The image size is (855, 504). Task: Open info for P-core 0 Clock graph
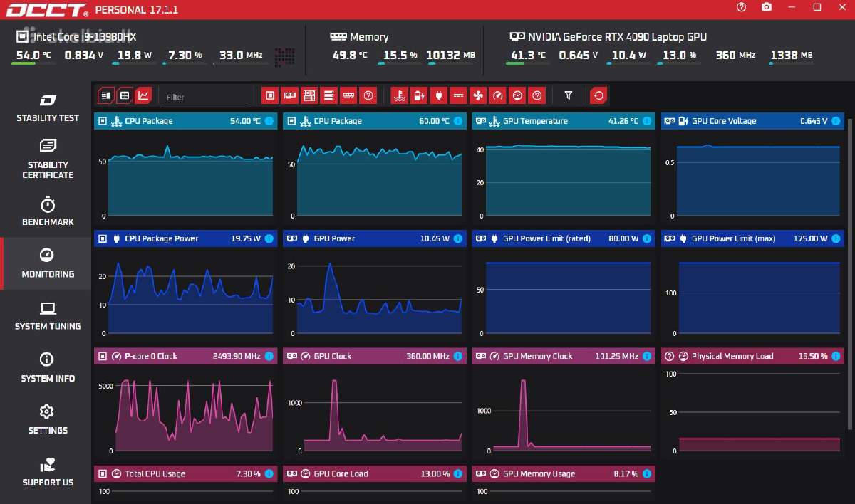pyautogui.click(x=269, y=356)
